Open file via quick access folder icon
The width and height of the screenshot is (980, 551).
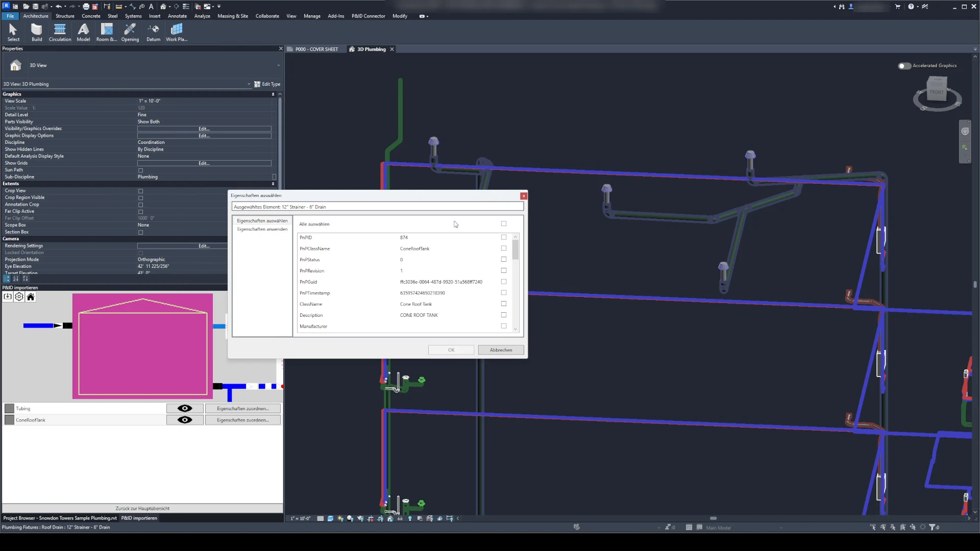click(26, 7)
